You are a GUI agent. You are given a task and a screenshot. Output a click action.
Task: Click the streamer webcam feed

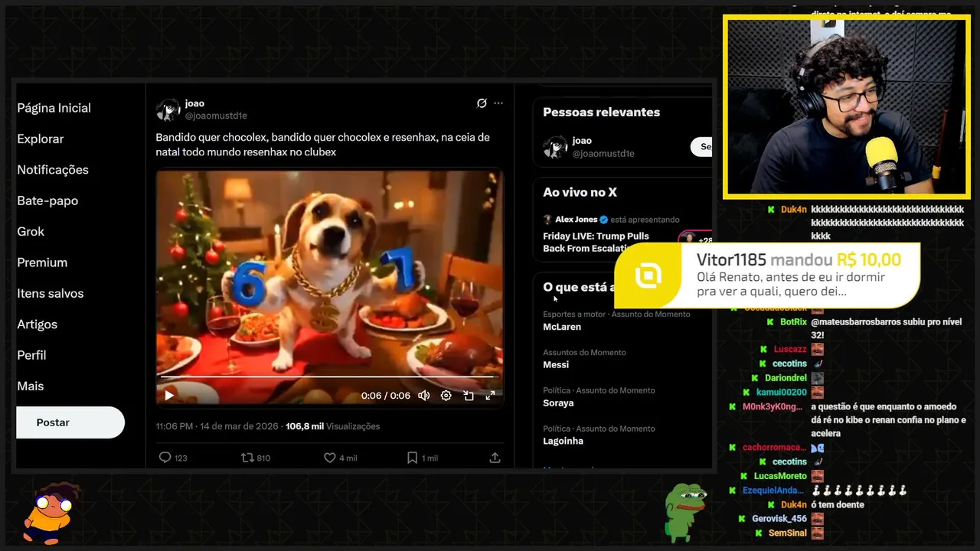click(x=846, y=106)
